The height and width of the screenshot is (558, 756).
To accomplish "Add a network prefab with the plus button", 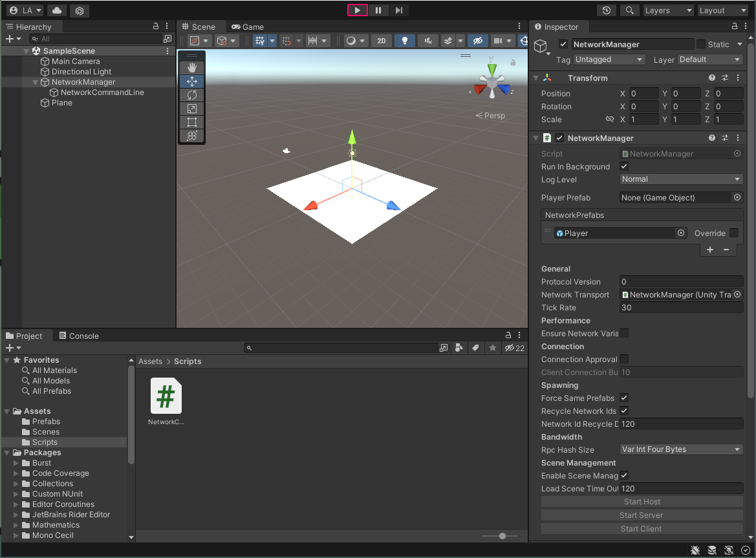I will pyautogui.click(x=709, y=250).
